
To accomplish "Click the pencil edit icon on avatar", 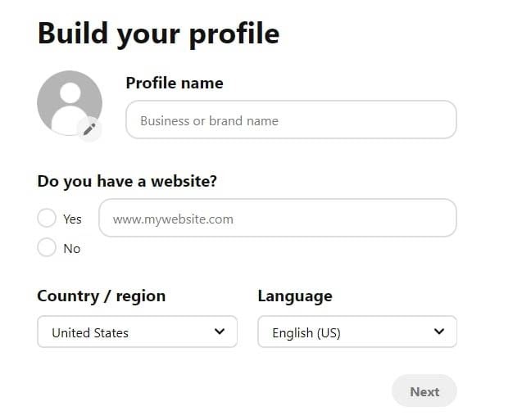I will click(x=89, y=129).
